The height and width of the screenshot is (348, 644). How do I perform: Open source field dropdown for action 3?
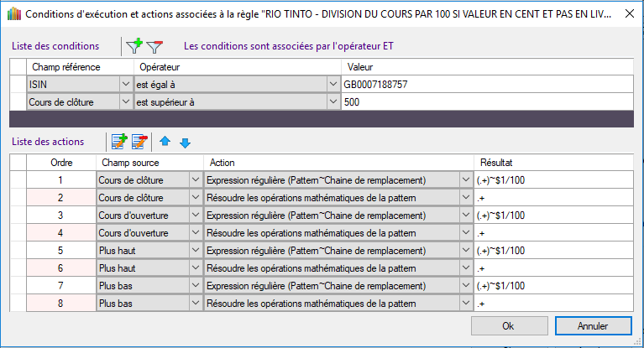(196, 216)
